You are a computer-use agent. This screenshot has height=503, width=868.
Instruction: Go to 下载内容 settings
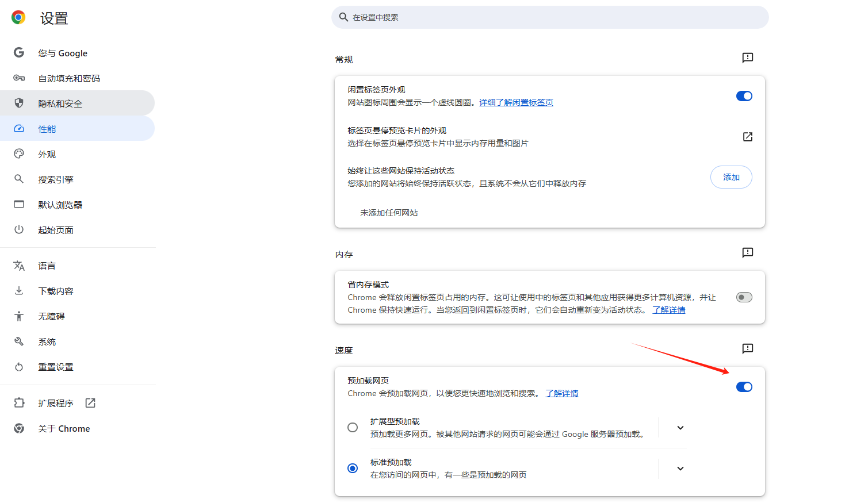pyautogui.click(x=77, y=291)
